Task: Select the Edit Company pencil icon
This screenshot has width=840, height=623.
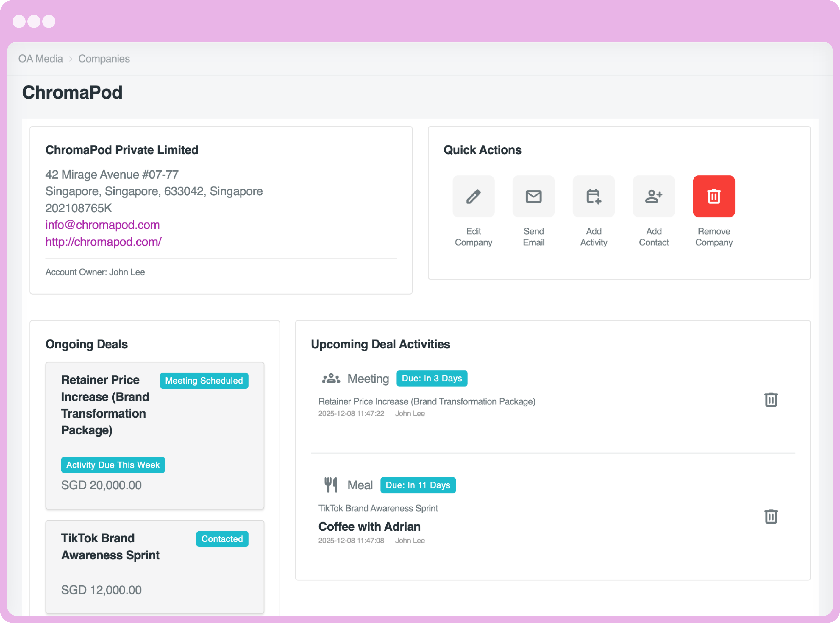Action: 474,196
